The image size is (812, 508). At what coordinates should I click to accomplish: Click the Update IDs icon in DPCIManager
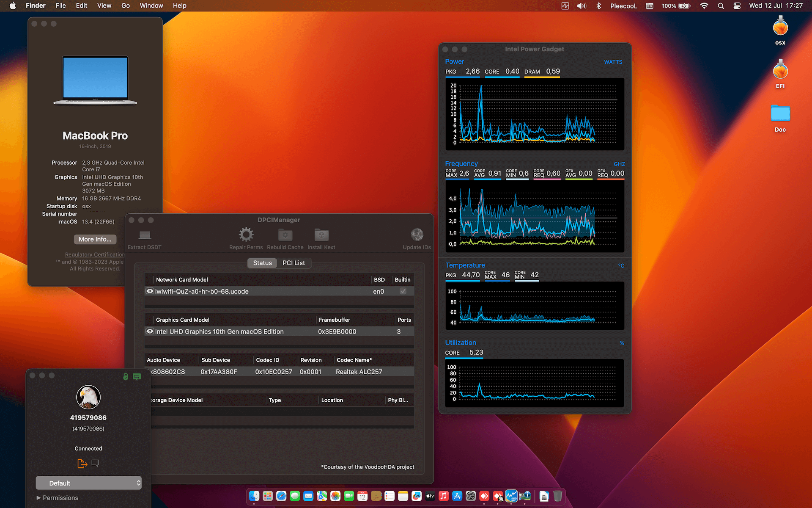tap(417, 235)
